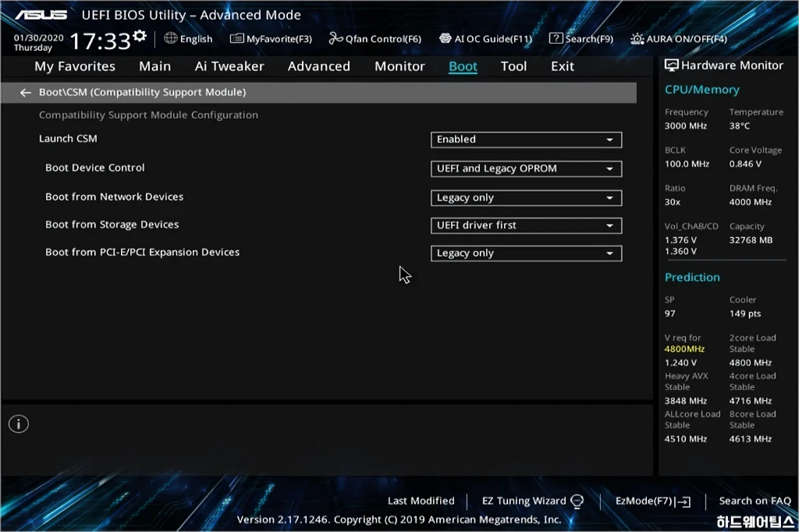This screenshot has height=532, width=799.
Task: Click the 17:33 clock time
Action: click(100, 41)
